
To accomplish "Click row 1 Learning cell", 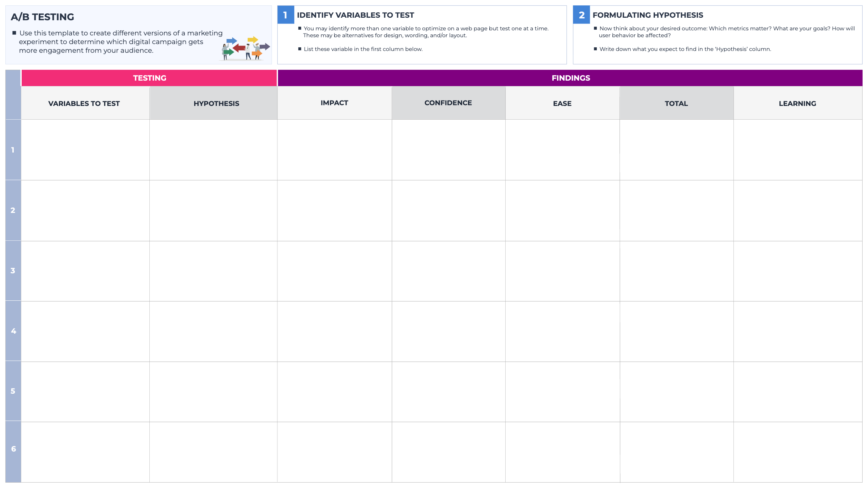I will pyautogui.click(x=798, y=150).
